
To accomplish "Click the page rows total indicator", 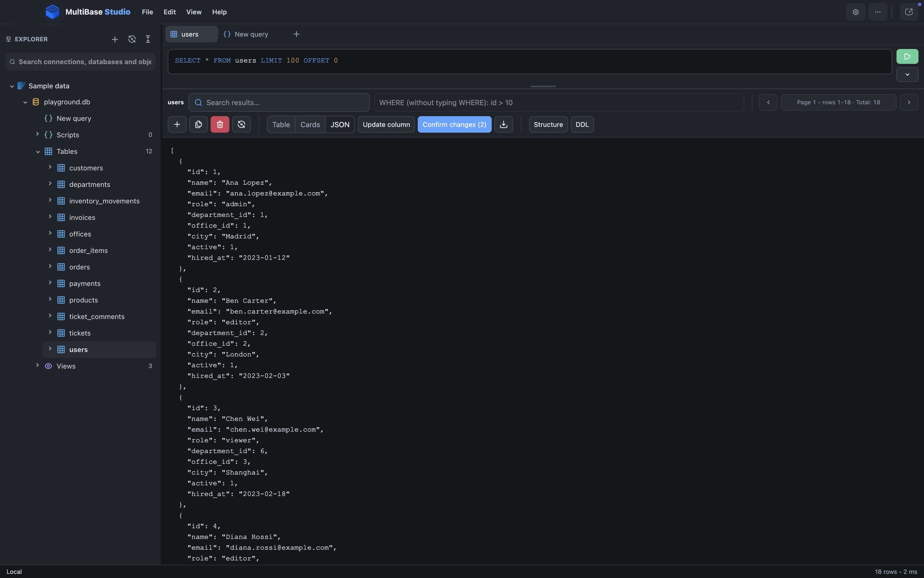I will click(838, 102).
